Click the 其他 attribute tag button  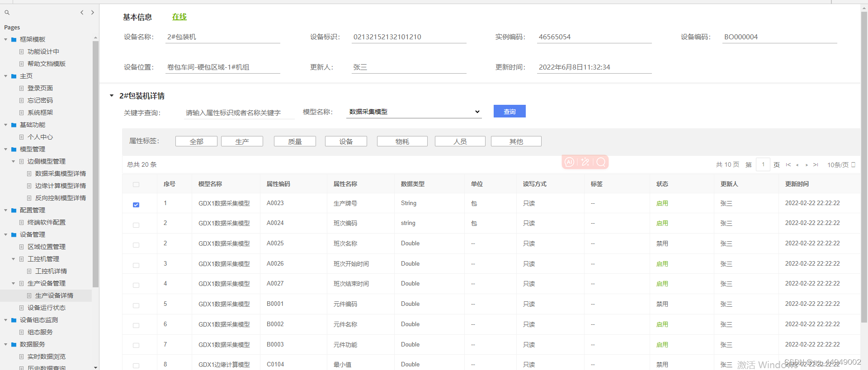point(516,141)
